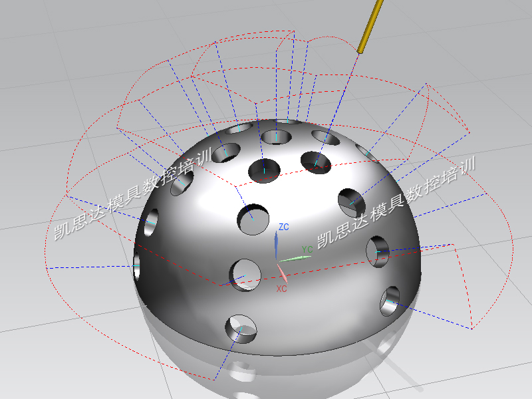Screen dimensions: 532x399
Task: Select the hole directly left of the ZC axis
Action: point(252,219)
